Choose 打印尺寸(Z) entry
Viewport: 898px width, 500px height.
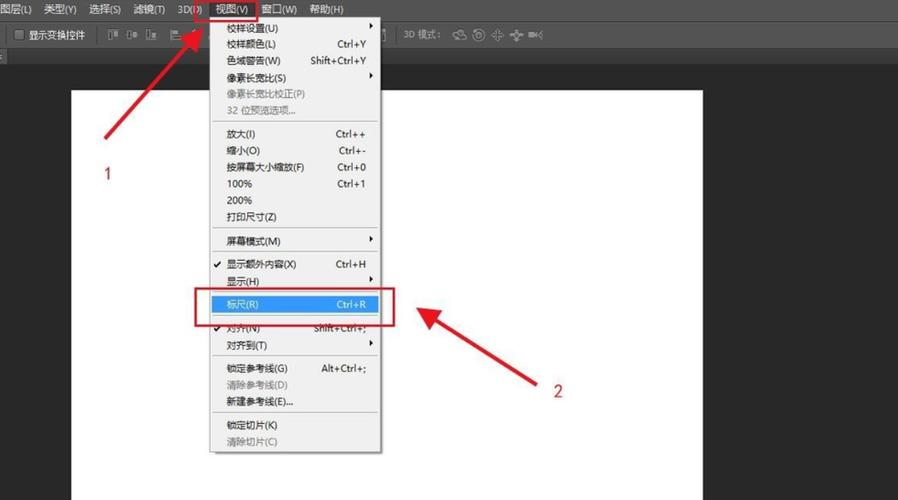295,217
